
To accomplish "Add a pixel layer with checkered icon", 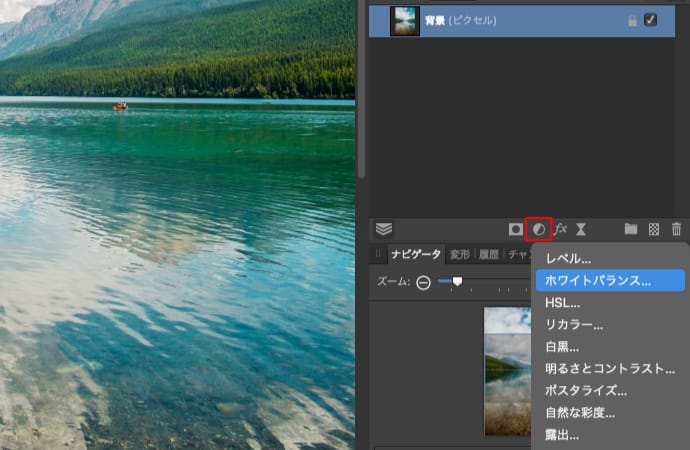I will tap(654, 229).
